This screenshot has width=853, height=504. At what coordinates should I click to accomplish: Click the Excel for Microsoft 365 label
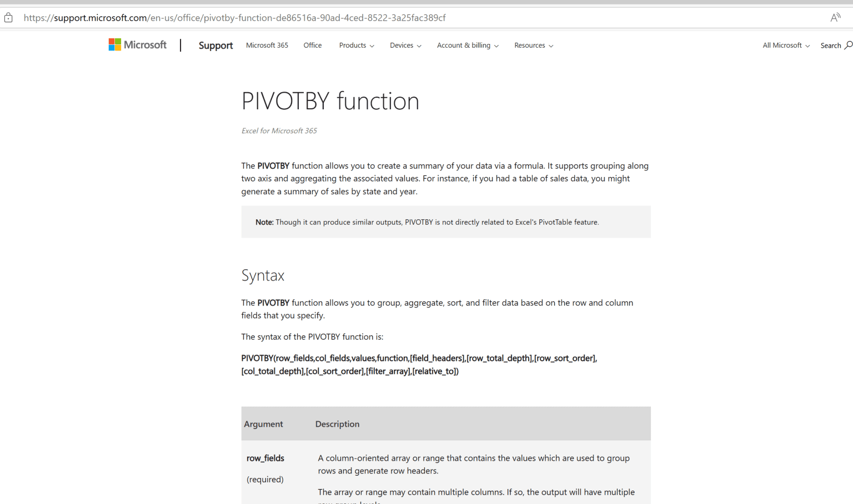pyautogui.click(x=279, y=130)
